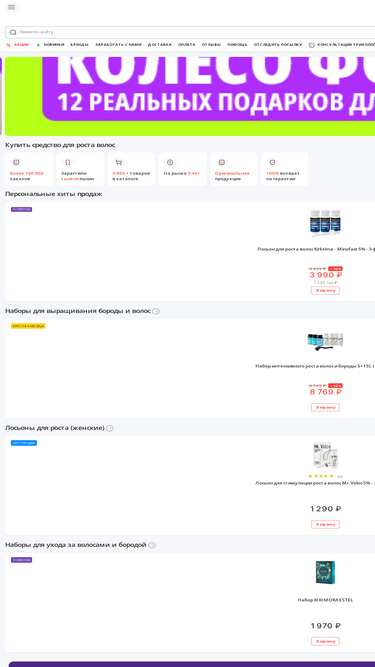Open the Отзывы page

211,45
